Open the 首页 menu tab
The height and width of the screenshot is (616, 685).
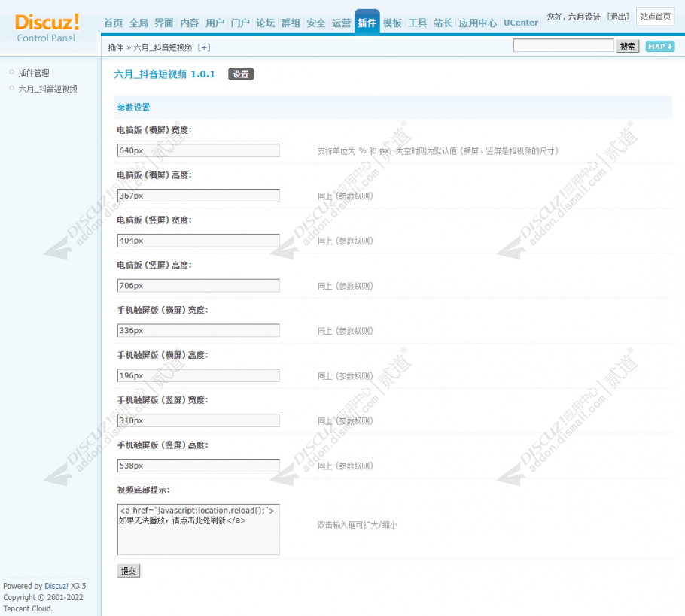(x=114, y=23)
